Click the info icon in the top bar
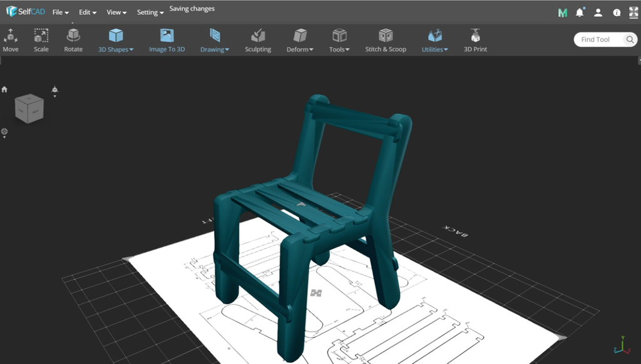Viewport: 641px width, 364px height. pyautogui.click(x=616, y=12)
